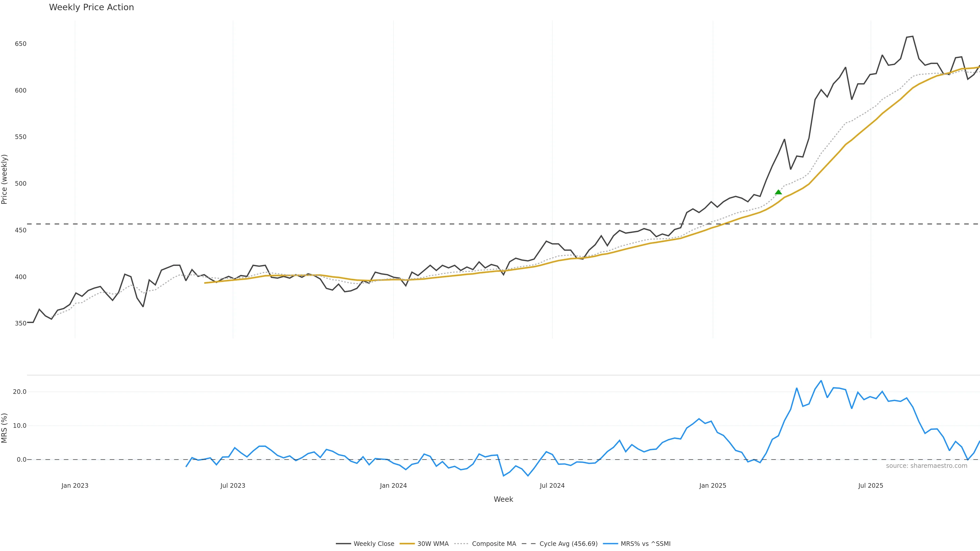Click the Jul 2025 x-axis label
The image size is (980, 551).
point(871,486)
